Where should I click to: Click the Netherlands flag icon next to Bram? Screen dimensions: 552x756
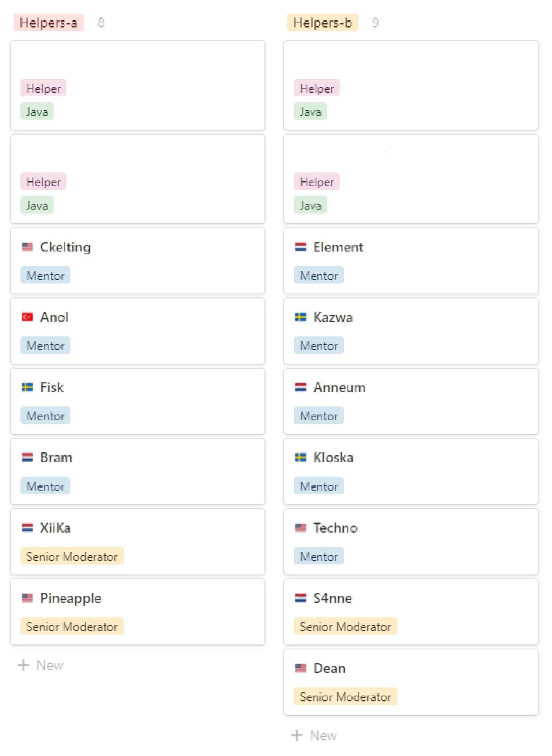(27, 457)
